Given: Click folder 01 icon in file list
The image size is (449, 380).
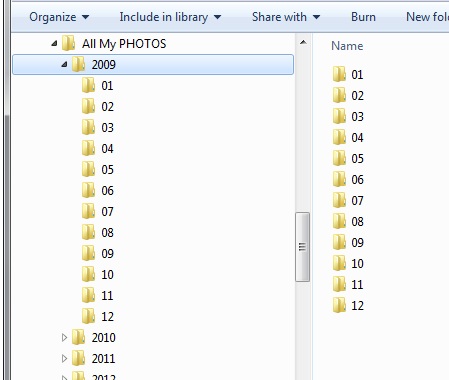Looking at the screenshot, I should (339, 74).
